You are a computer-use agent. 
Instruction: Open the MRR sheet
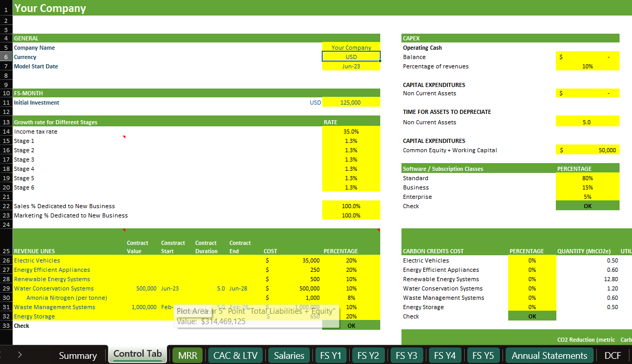187,356
